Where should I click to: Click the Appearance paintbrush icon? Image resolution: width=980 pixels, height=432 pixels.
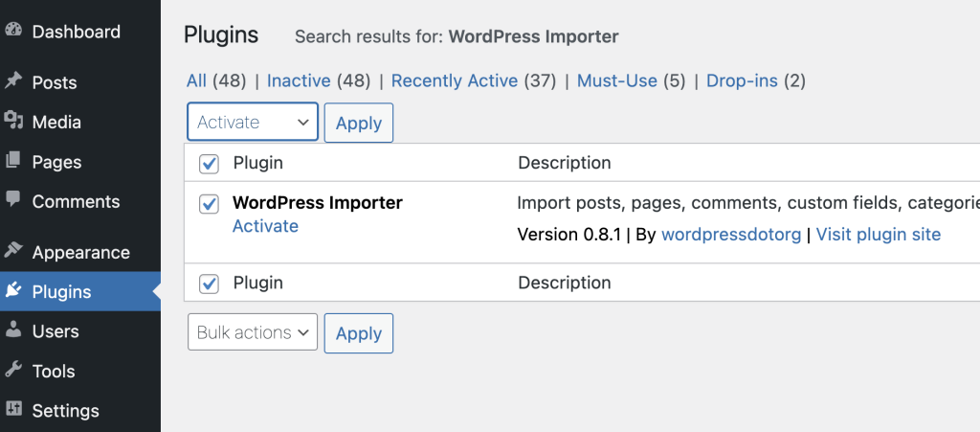pos(13,250)
